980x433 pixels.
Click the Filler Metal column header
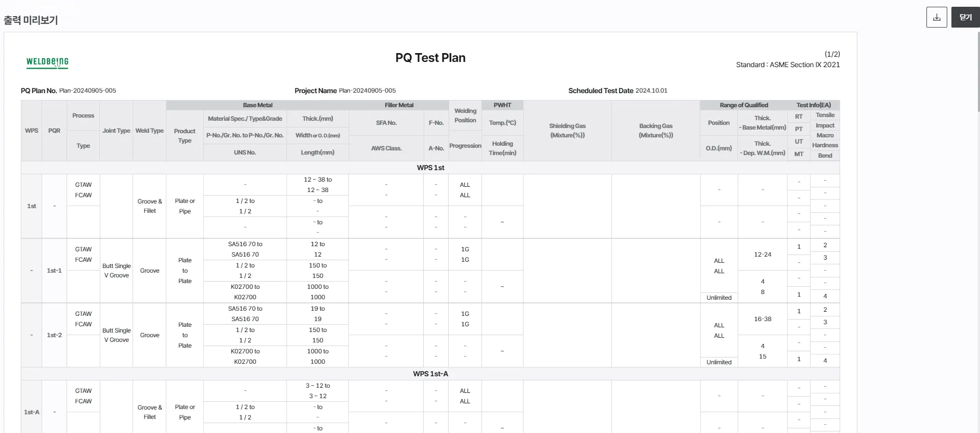(x=399, y=105)
